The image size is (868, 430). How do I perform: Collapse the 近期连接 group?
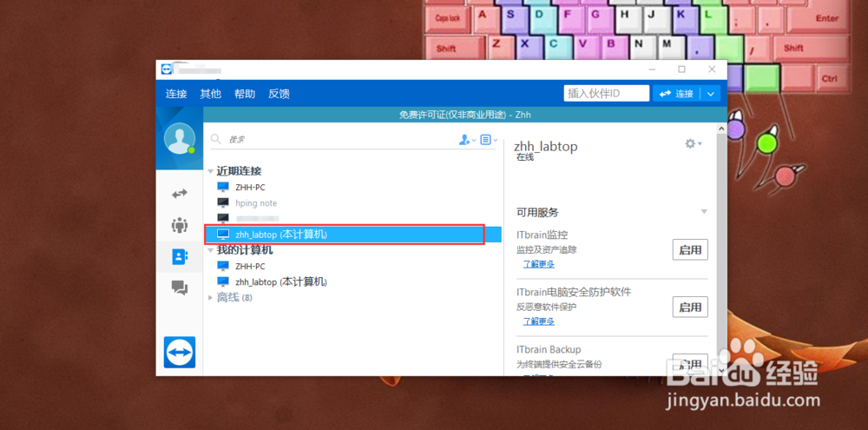210,171
